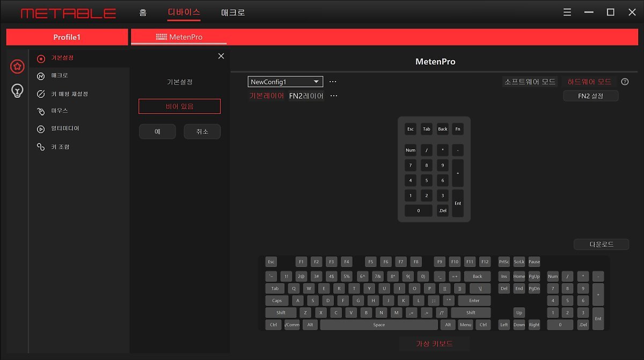Click the 다운로드 button
The width and height of the screenshot is (644, 360).
coord(601,244)
